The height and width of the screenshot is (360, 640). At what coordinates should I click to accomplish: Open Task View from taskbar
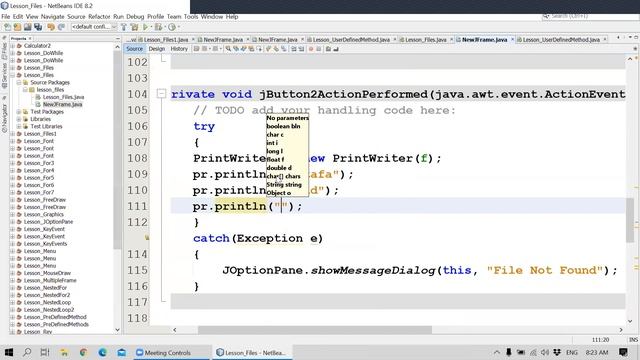click(x=45, y=352)
